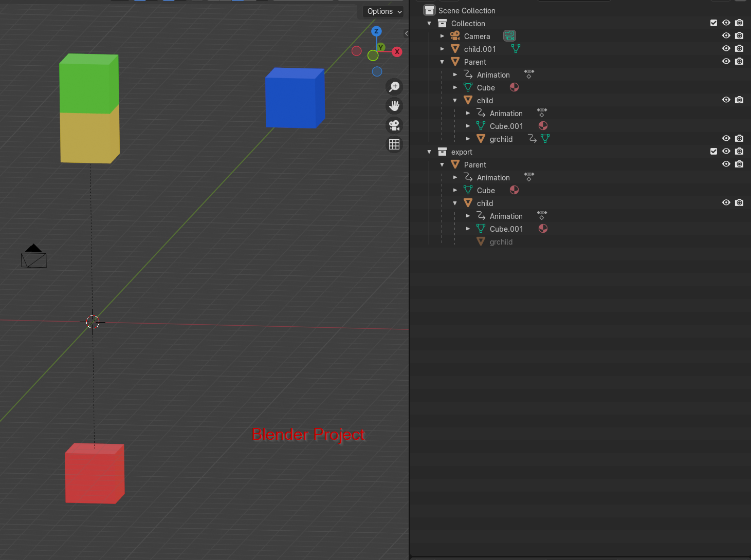Click keyframe icon beside Collection child's Animation row

tap(542, 113)
